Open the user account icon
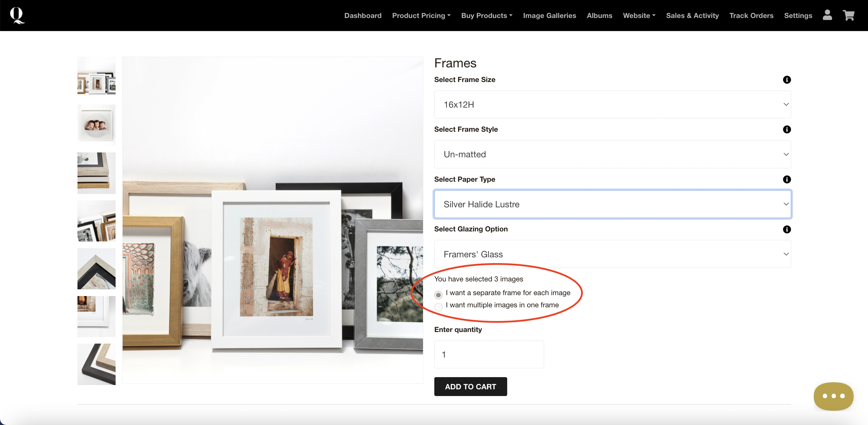 [x=827, y=15]
